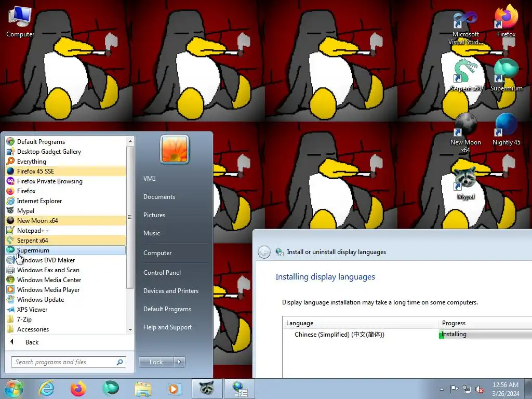
Task: Launch the New Moon x64 desktop shortcut
Action: 465,133
